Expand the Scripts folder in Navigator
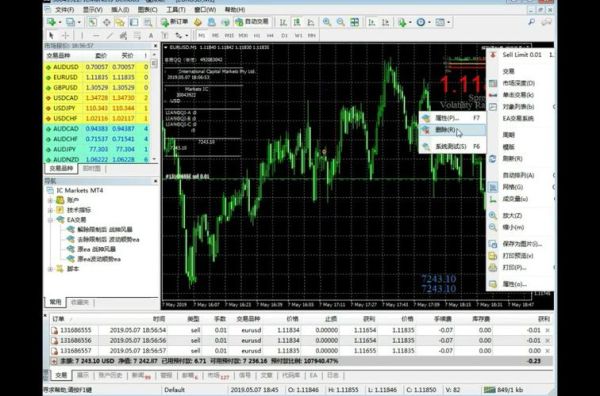Viewport: 600px width, 396px height. (50, 269)
